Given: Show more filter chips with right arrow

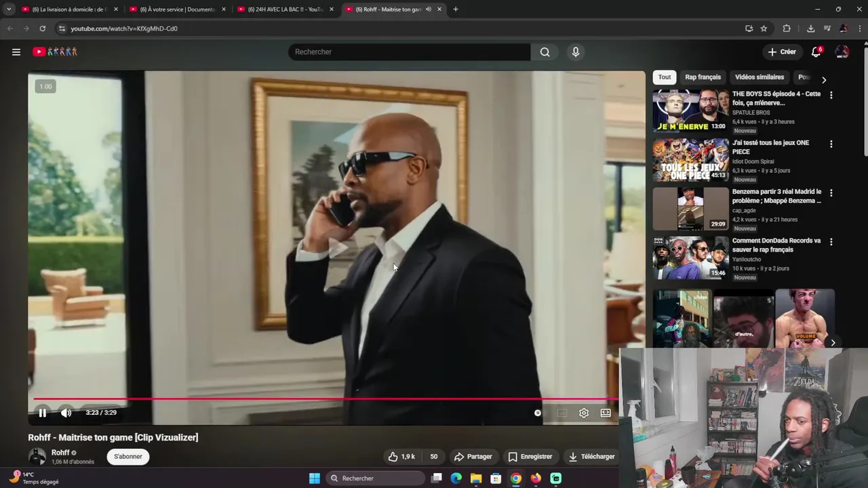Looking at the screenshot, I should 824,79.
